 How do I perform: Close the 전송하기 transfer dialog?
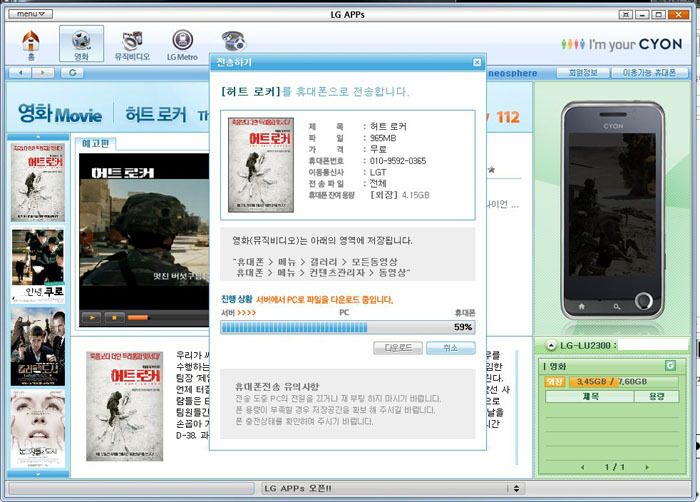pos(477,62)
